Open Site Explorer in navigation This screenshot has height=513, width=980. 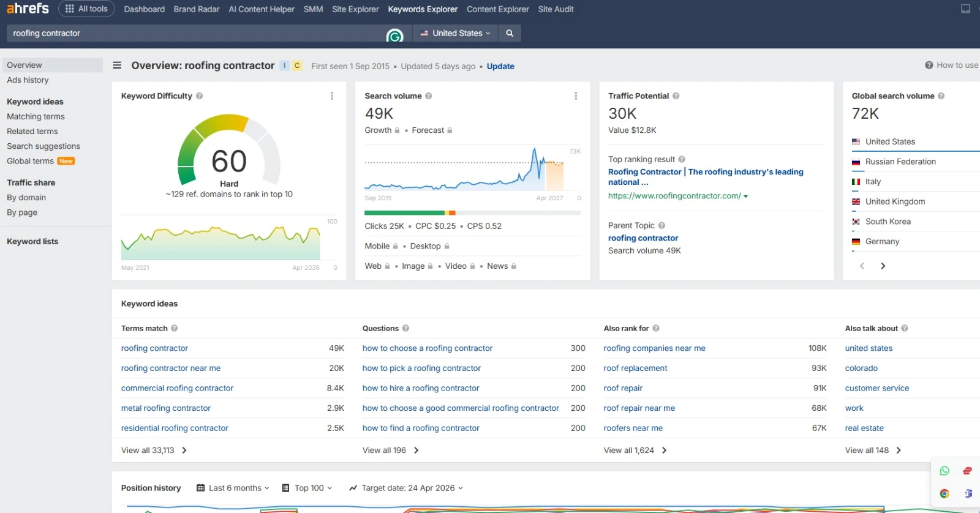point(355,9)
